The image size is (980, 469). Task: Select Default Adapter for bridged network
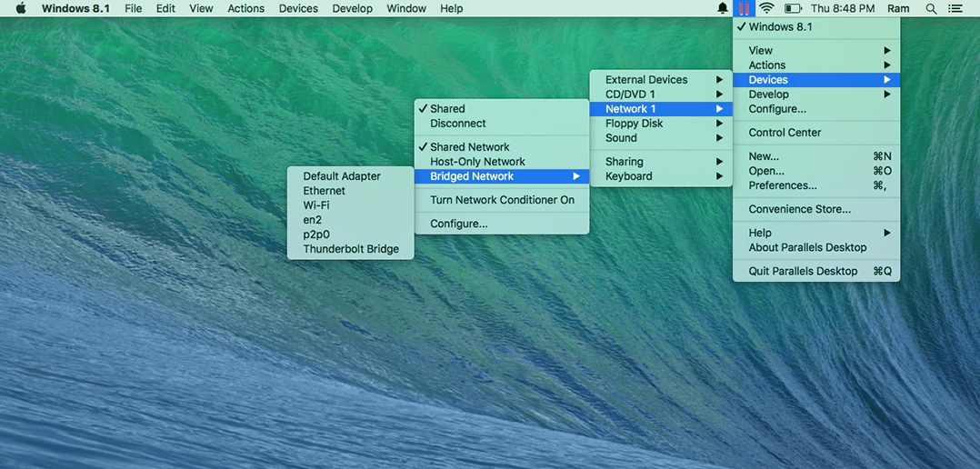tap(350, 176)
